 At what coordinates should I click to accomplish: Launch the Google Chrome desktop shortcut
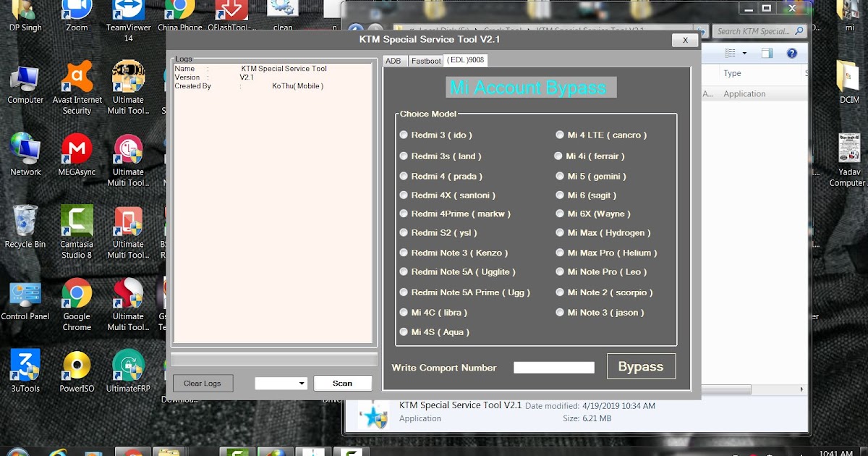tap(77, 305)
